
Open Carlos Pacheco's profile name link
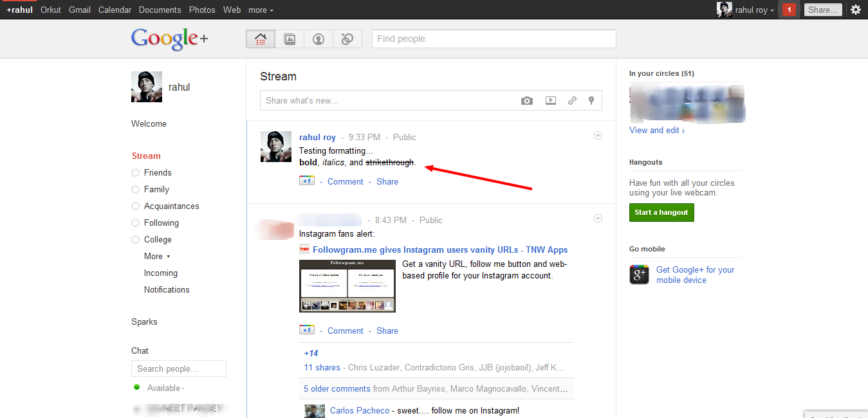(x=360, y=410)
